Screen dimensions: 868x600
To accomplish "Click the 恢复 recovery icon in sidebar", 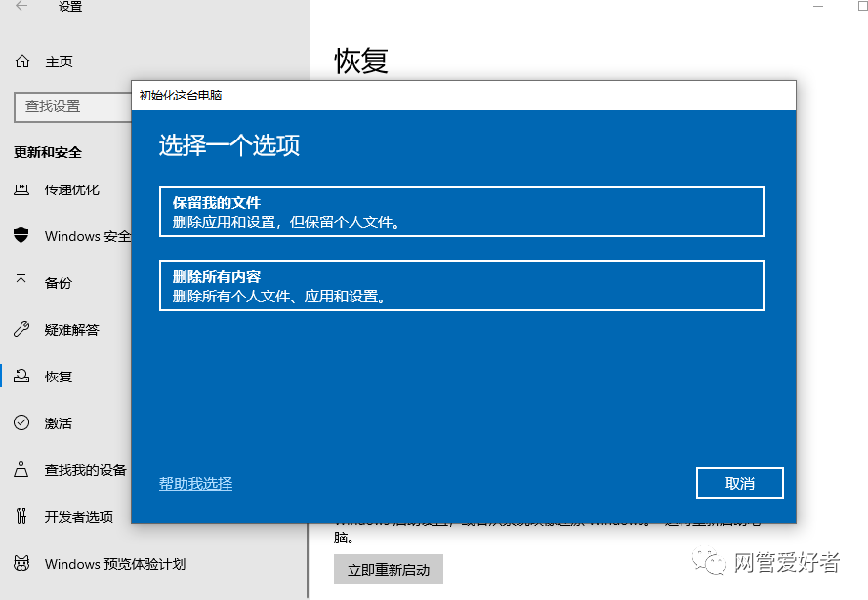I will [x=21, y=376].
